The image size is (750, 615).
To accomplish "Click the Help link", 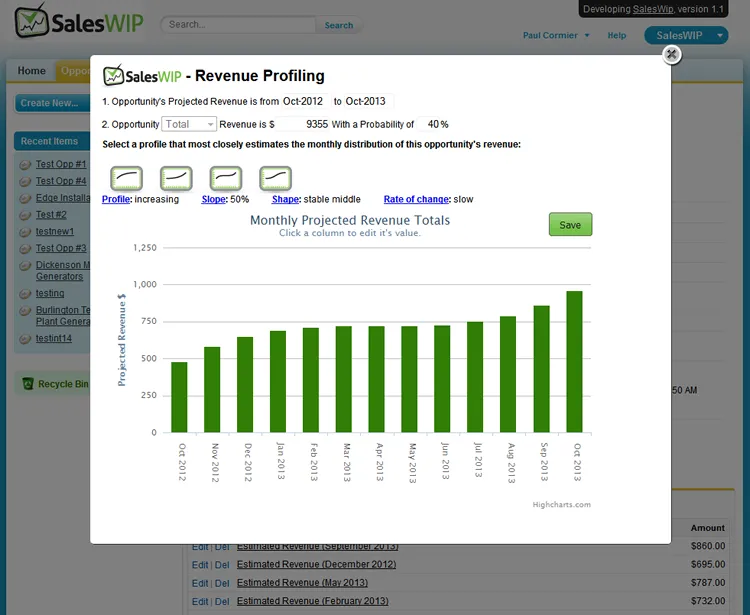I will click(x=617, y=35).
